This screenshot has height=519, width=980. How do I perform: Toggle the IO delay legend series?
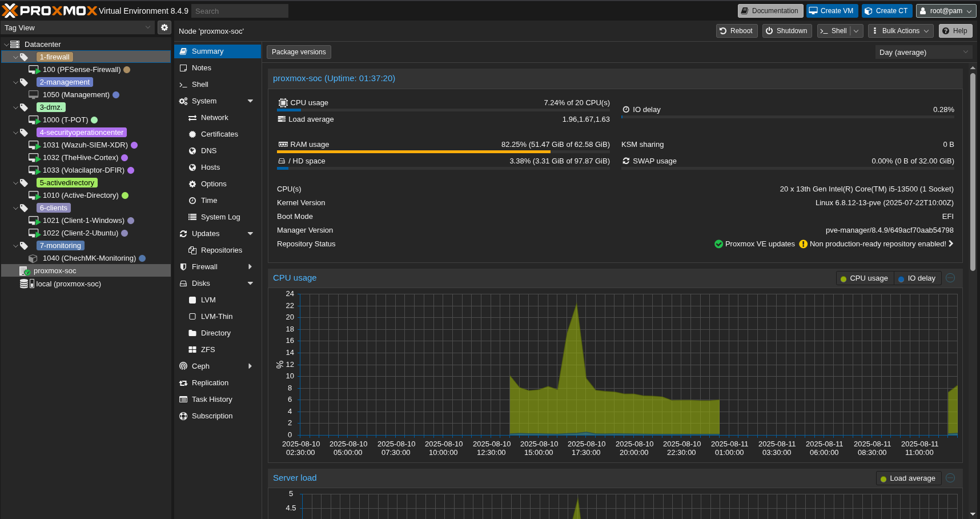tap(917, 278)
